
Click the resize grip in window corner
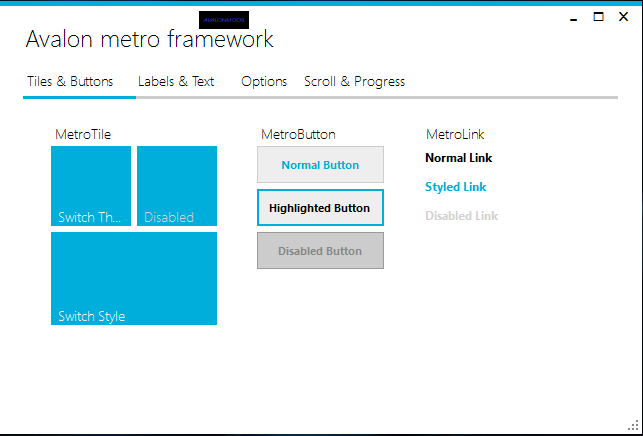632,425
